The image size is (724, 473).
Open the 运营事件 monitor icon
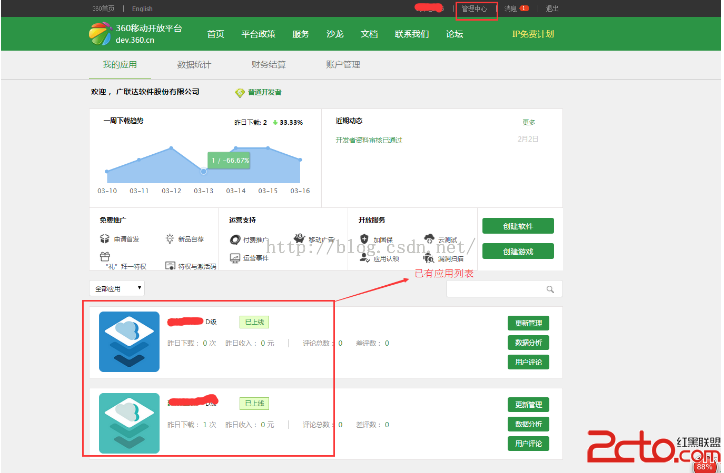click(x=235, y=258)
